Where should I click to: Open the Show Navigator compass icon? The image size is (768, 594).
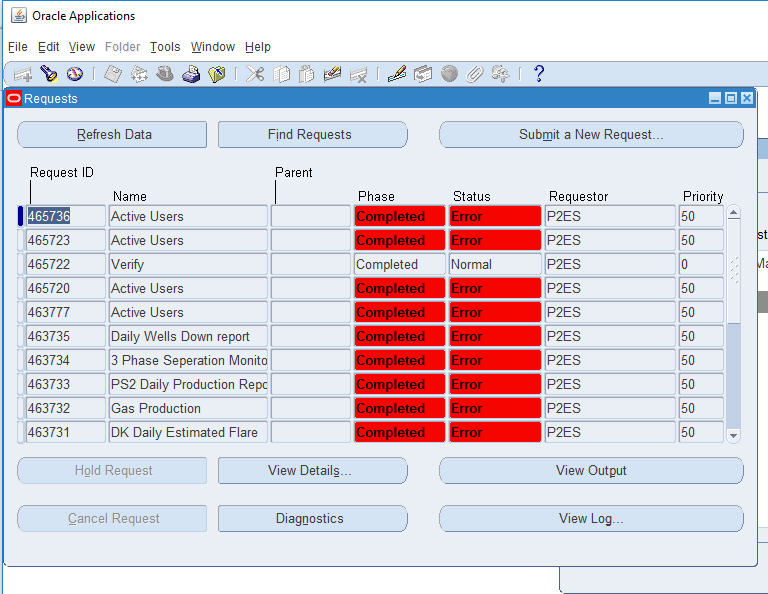coord(74,74)
